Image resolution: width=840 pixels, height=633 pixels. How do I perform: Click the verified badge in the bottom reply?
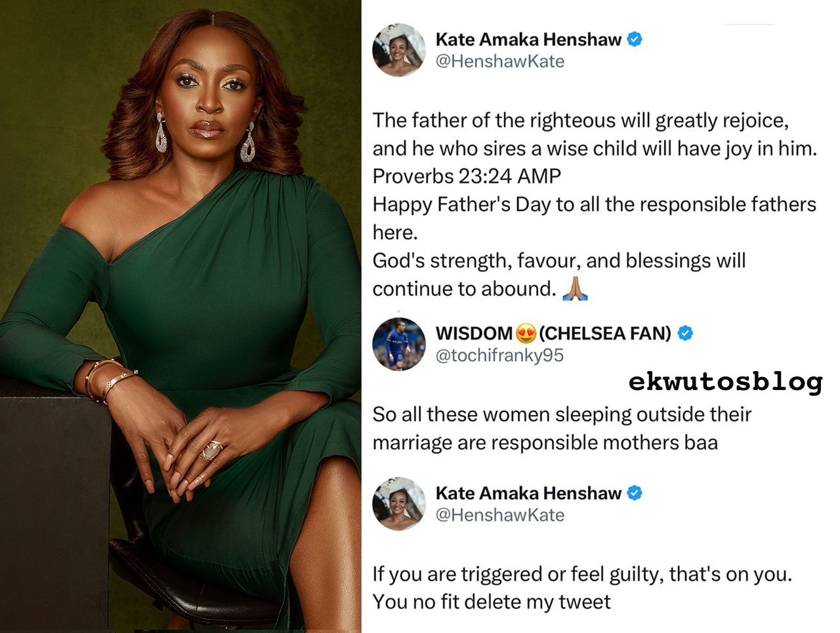(x=634, y=493)
